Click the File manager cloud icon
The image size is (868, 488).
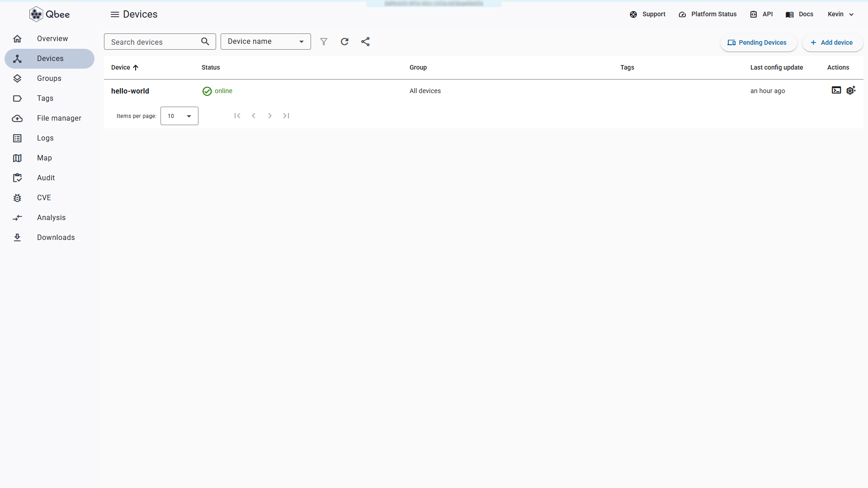(x=17, y=118)
